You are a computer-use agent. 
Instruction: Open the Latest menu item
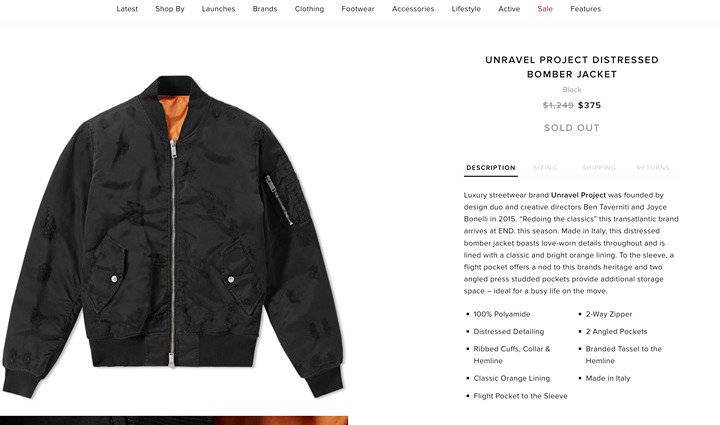coord(127,9)
